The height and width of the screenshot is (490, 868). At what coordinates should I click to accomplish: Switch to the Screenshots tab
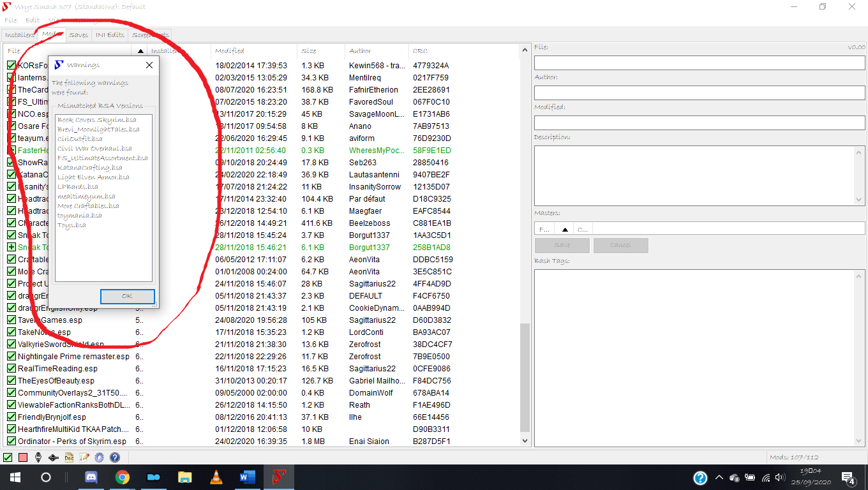[x=150, y=34]
